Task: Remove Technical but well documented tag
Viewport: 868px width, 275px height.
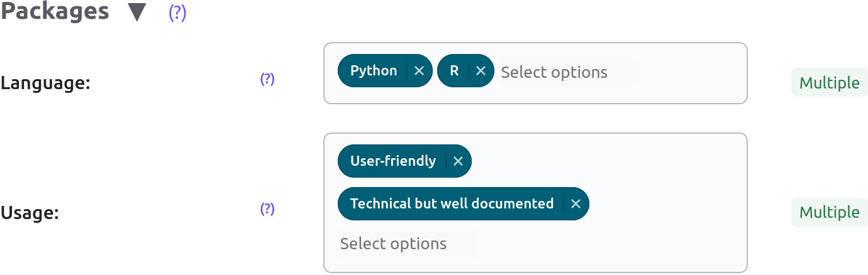Action: [576, 204]
